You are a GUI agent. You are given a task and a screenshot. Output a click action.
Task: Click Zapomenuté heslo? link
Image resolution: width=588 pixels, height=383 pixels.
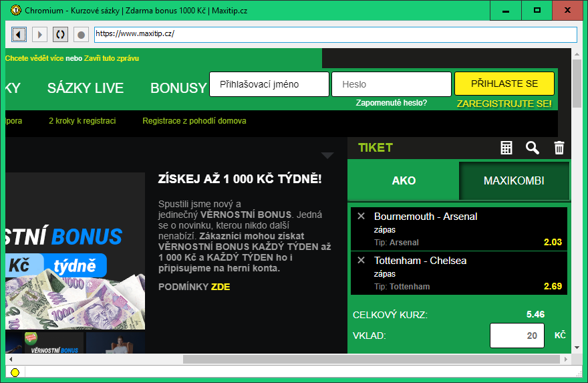pos(391,103)
